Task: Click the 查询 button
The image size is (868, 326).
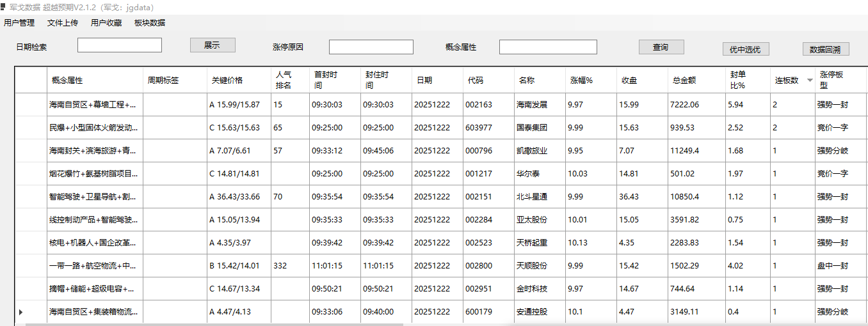Action: tap(661, 47)
